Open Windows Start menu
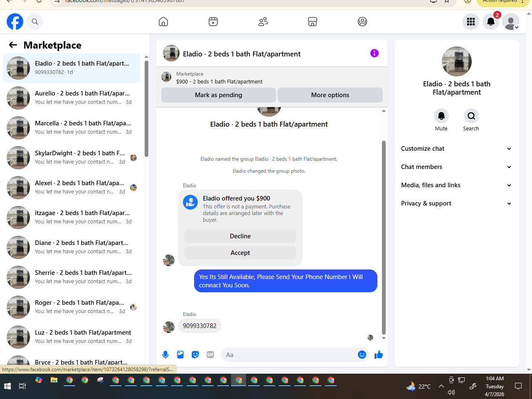532x399 pixels. tap(7, 386)
